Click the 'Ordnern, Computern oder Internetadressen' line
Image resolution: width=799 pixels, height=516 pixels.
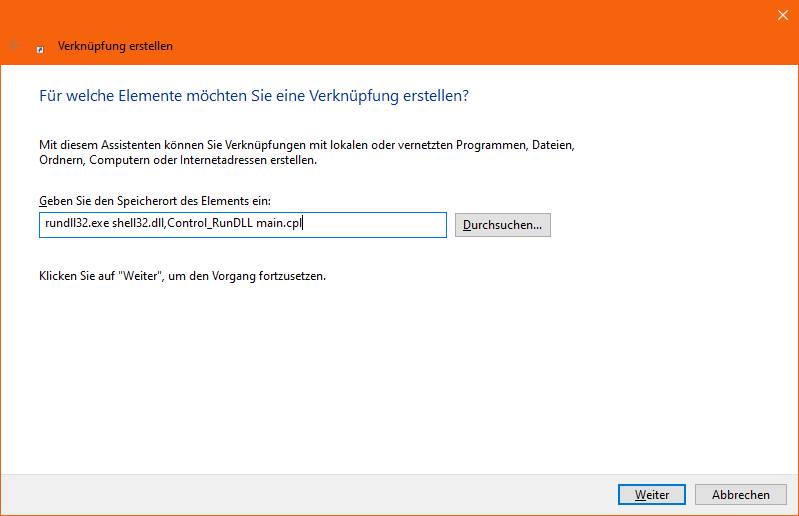click(x=177, y=160)
